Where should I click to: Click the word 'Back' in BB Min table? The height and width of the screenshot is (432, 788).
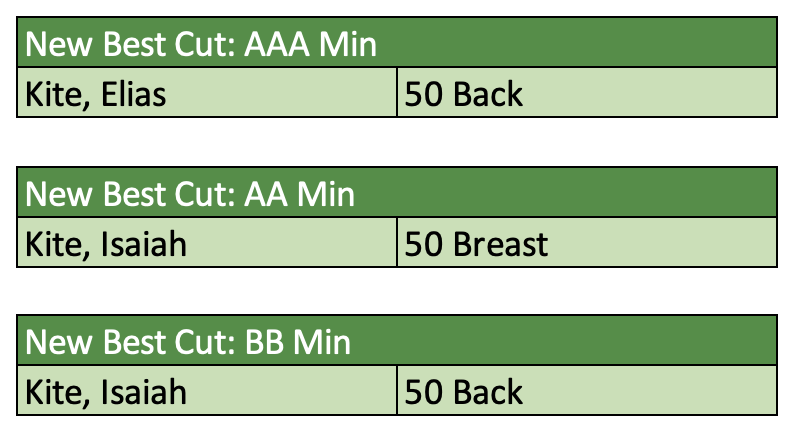(x=488, y=391)
